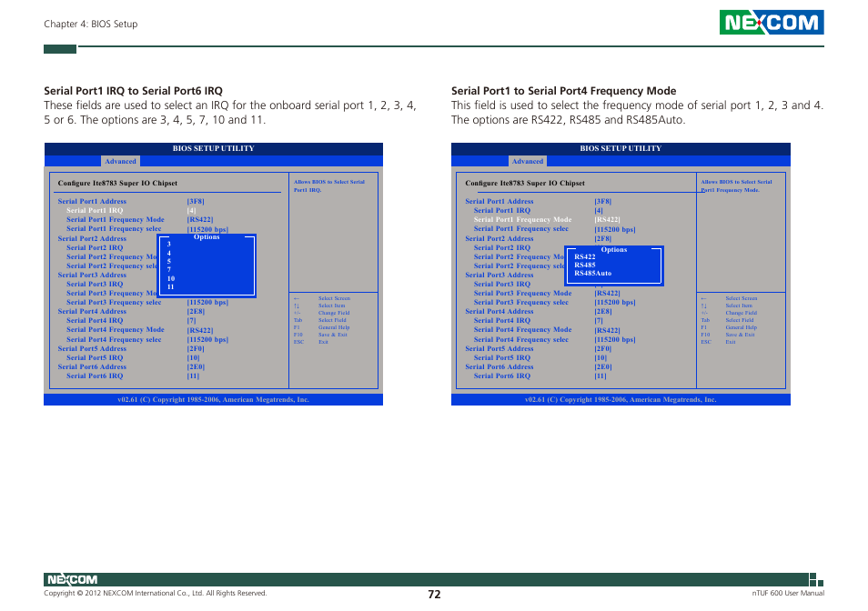This screenshot has width=868, height=611.
Task: Click 'Configure Ite8783 Super IO Chipset' in the IRQ options screenshot
Action: (117, 183)
